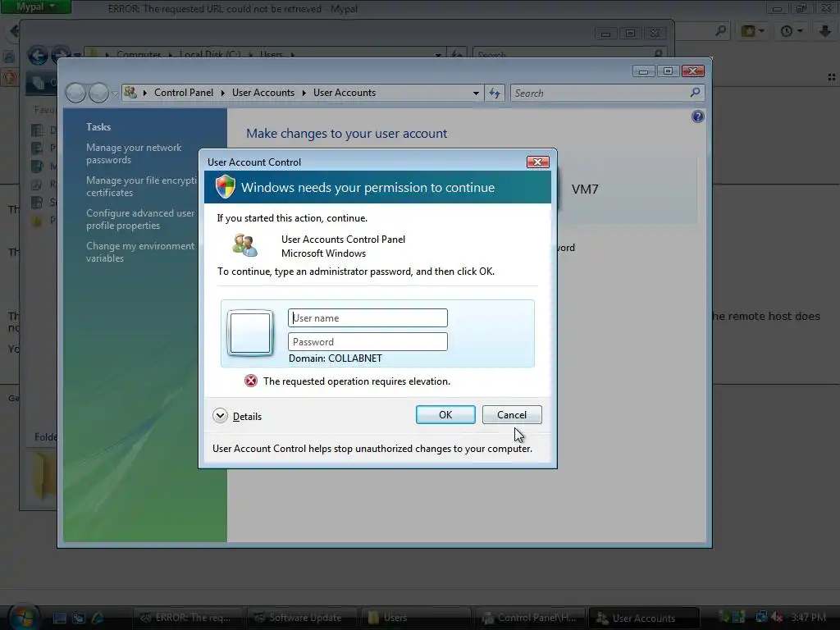Minimize the User Accounts window
The width and height of the screenshot is (840, 630).
click(643, 71)
